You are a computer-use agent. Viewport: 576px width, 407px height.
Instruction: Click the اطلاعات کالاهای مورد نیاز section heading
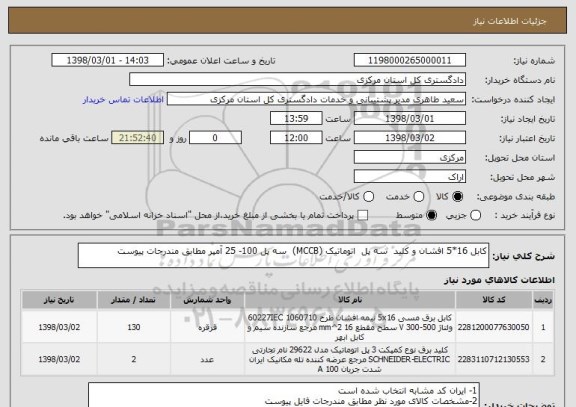pyautogui.click(x=500, y=280)
